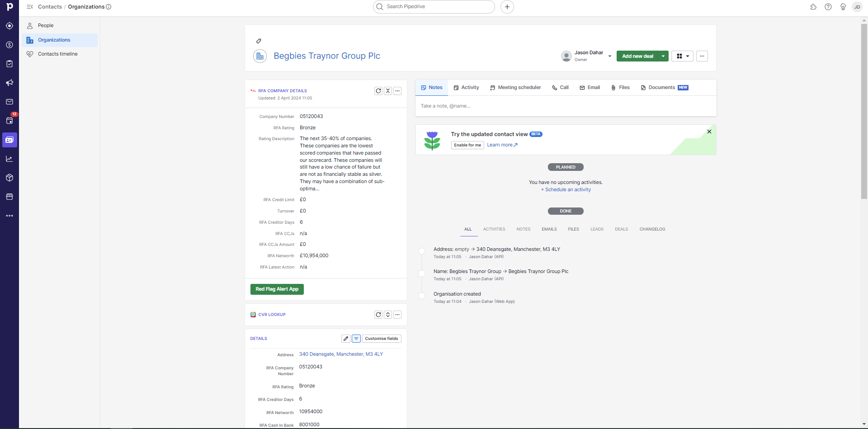The height and width of the screenshot is (429, 868).
Task: Refresh the CVR Lookup panel
Action: coord(378,315)
